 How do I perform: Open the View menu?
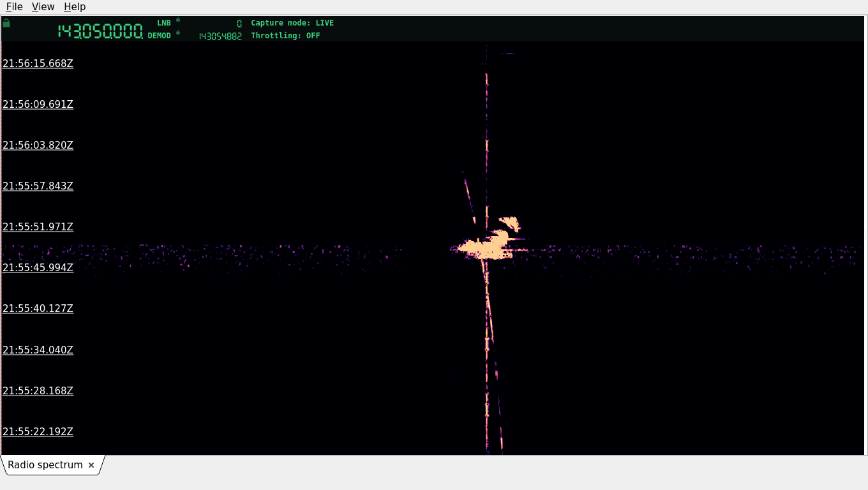(x=43, y=6)
